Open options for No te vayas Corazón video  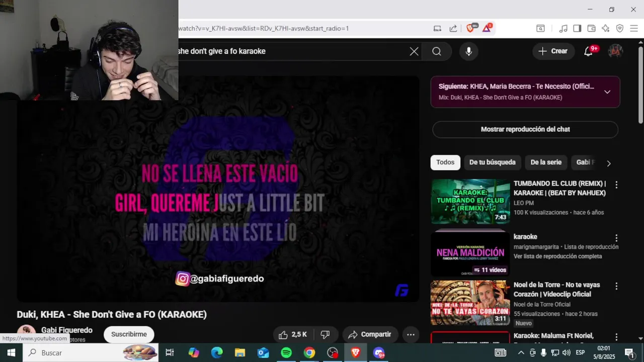point(616,286)
